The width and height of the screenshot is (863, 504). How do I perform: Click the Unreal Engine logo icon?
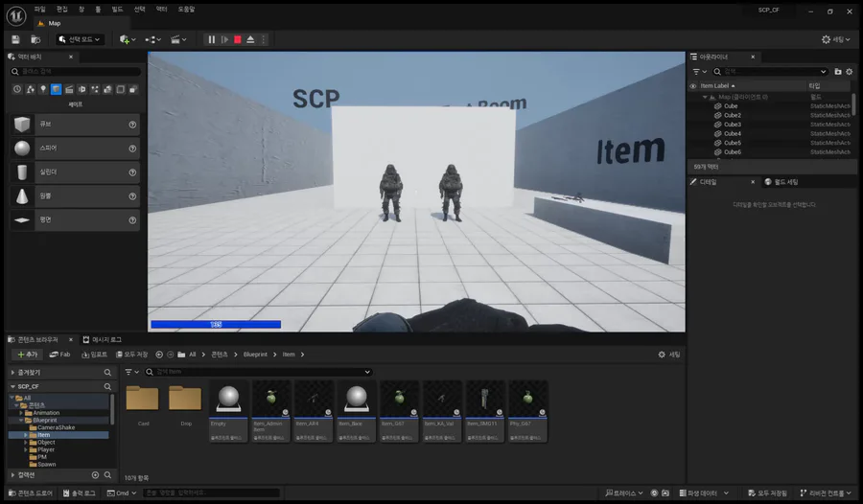pyautogui.click(x=16, y=15)
